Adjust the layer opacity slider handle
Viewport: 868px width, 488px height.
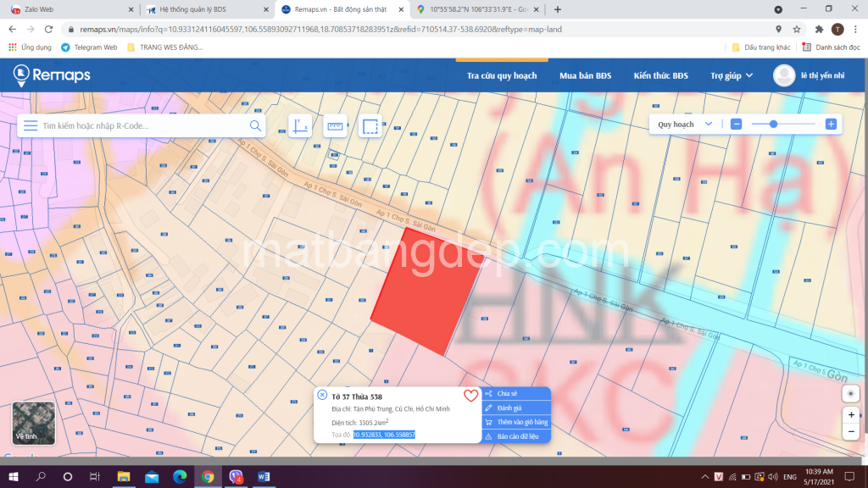tap(773, 125)
